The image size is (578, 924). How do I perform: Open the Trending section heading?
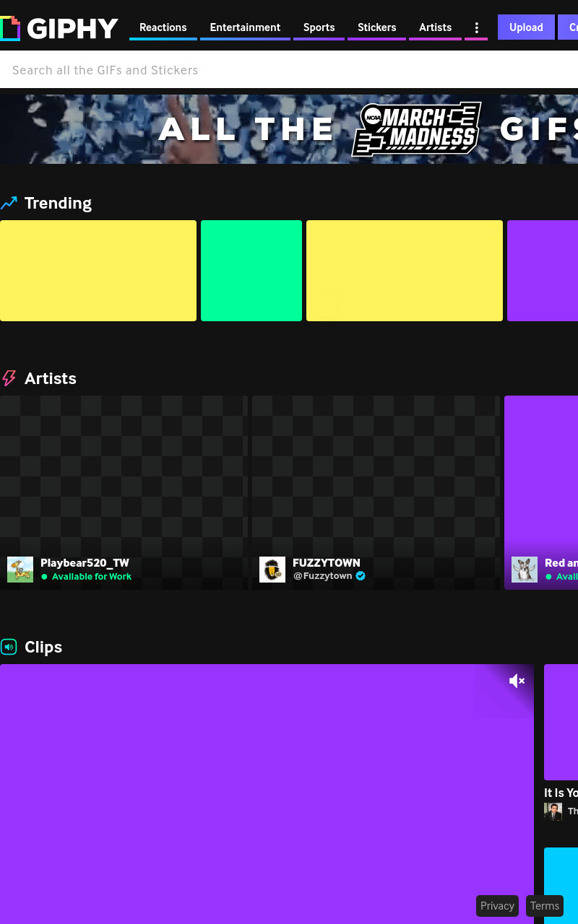click(x=58, y=203)
